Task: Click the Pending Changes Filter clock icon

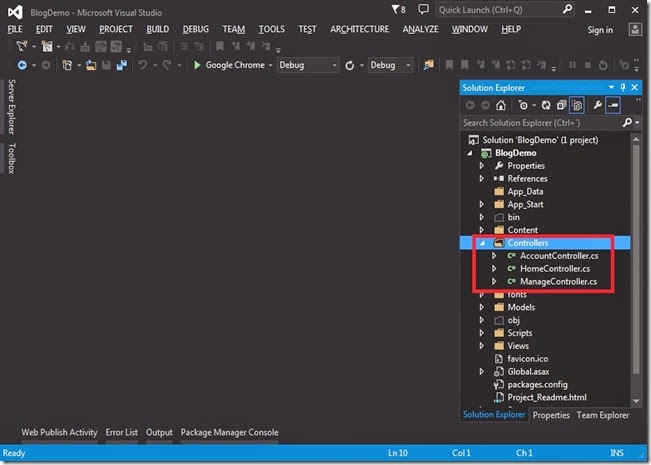Action: click(x=523, y=105)
